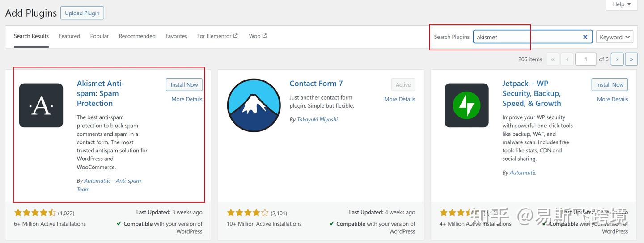644x243 pixels.
Task: Click the Contact Form 7 mountain icon
Action: click(x=254, y=105)
